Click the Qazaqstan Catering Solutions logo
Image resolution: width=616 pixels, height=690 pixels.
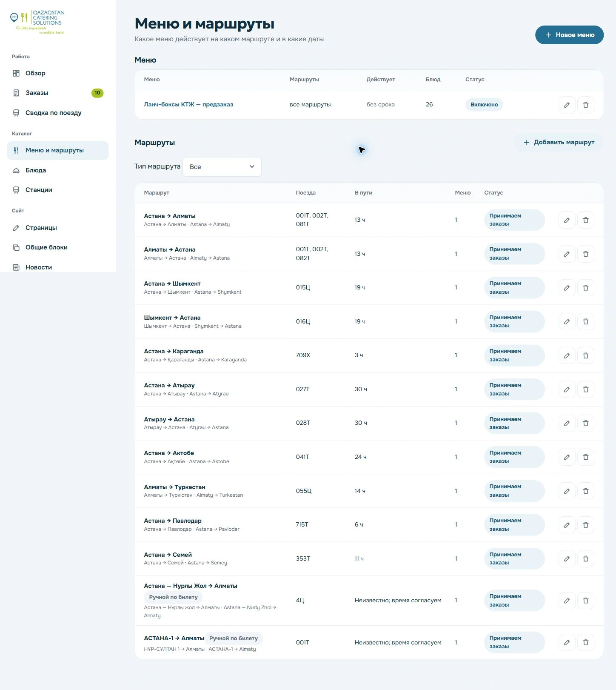tap(37, 22)
